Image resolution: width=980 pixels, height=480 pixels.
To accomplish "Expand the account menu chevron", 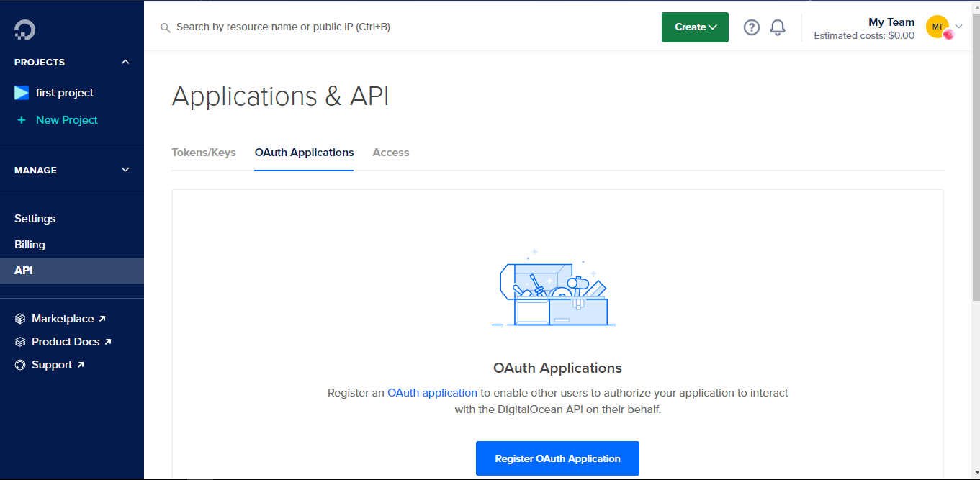I will coord(958,27).
